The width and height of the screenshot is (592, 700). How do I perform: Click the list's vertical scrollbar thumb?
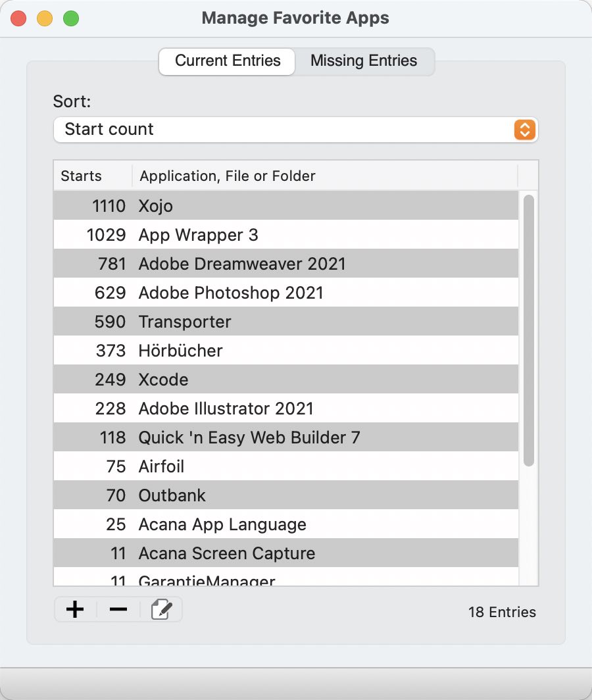click(x=529, y=330)
